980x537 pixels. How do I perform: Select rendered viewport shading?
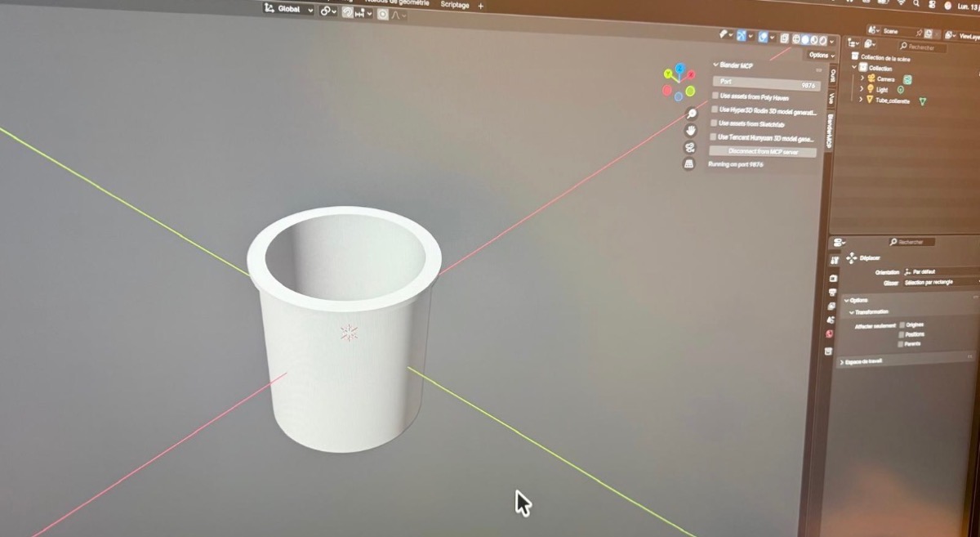[823, 41]
